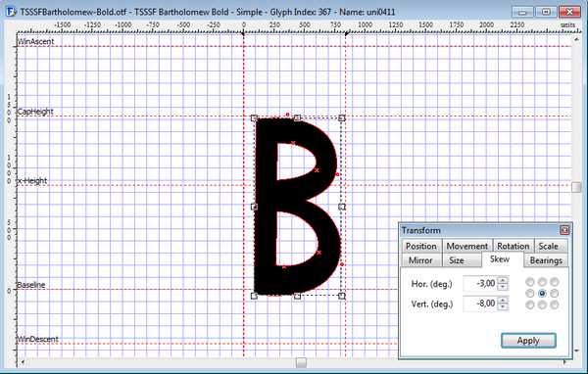Viewport: 588px width, 374px height.
Task: Select the middle-right anchor radio button
Action: point(555,293)
